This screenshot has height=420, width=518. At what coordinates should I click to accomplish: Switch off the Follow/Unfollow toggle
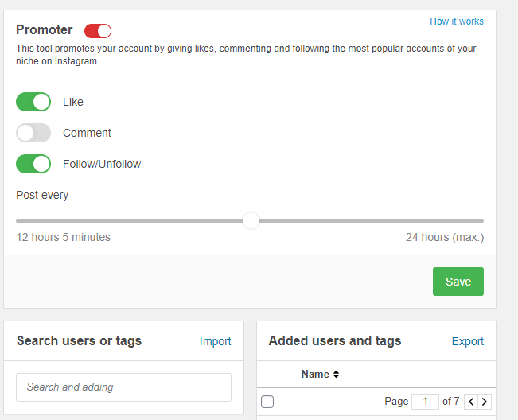33,164
